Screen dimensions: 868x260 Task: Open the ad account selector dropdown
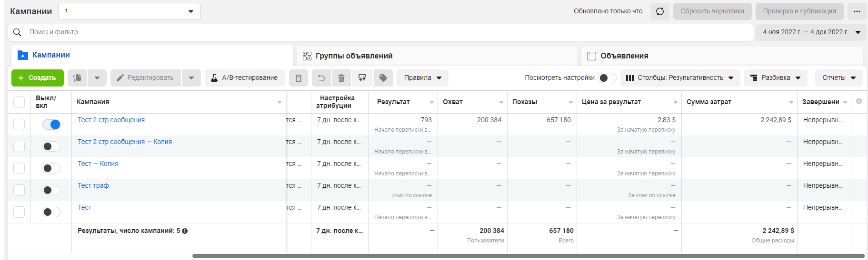click(130, 11)
